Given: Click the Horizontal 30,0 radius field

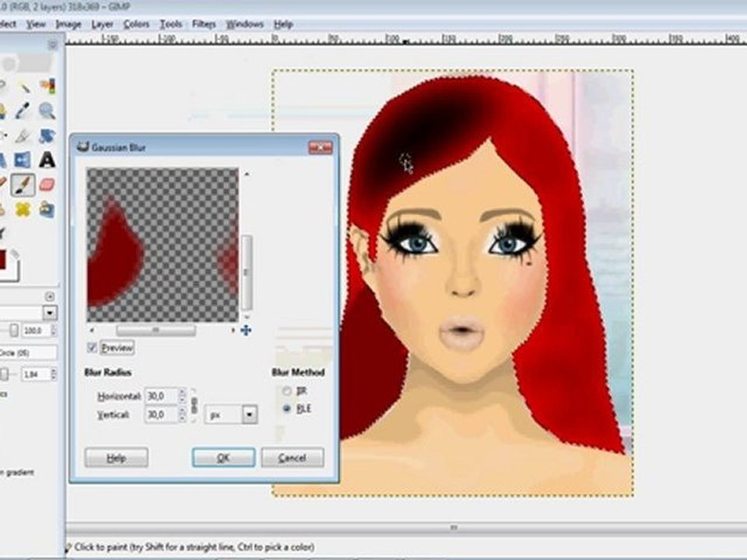Looking at the screenshot, I should [161, 396].
